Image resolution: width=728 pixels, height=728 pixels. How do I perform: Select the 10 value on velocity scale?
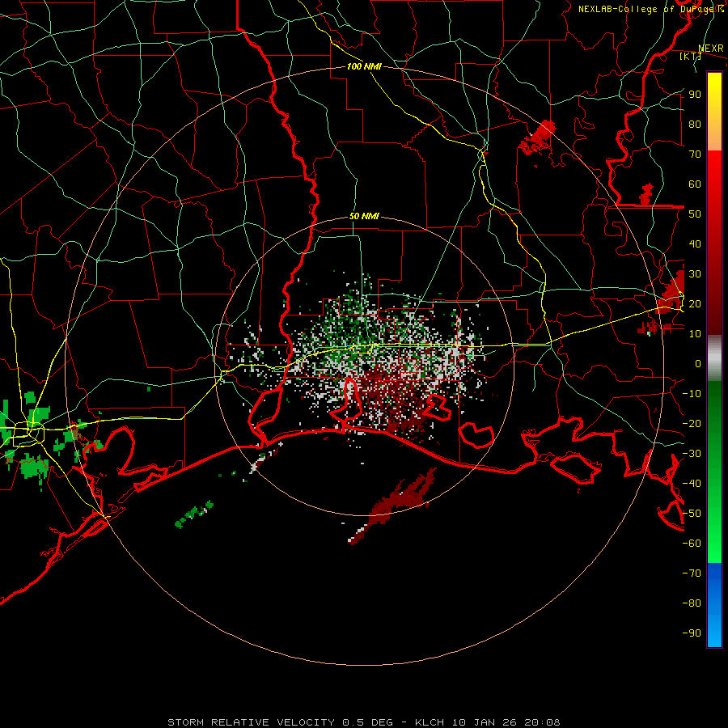[695, 334]
